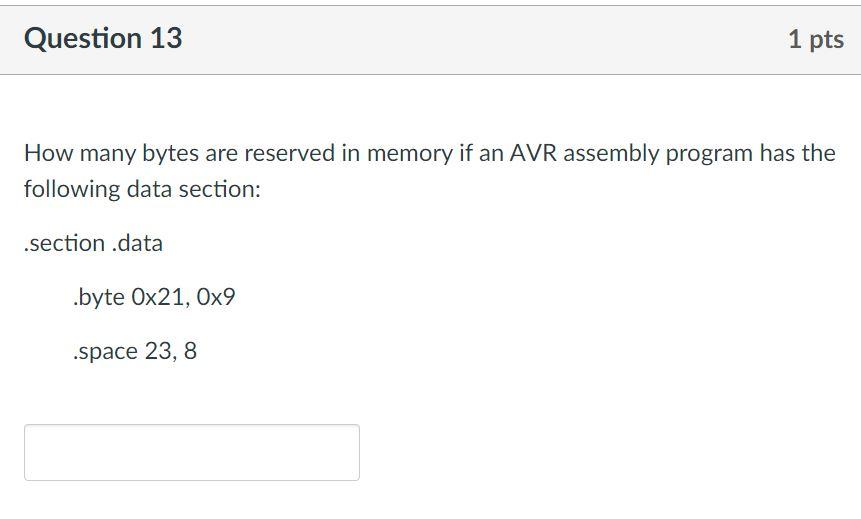Click the phrase following data section:
The image size is (861, 519).
pos(142,189)
